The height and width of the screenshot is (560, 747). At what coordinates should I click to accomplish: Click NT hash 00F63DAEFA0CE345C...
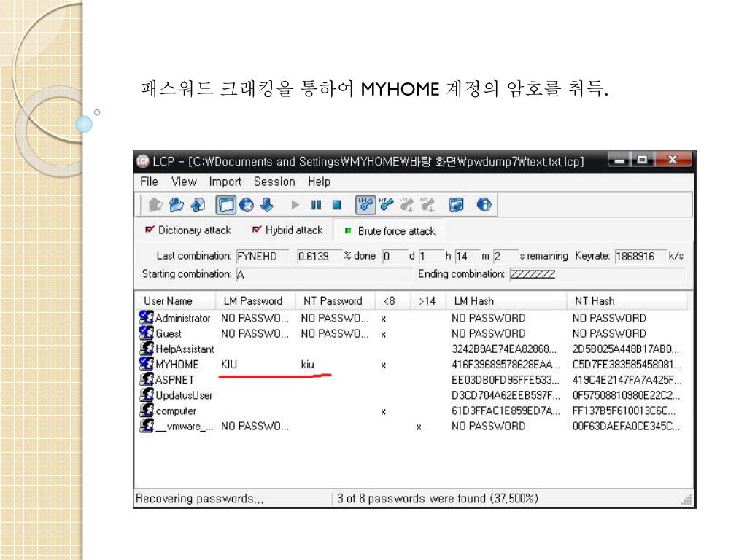tap(626, 426)
